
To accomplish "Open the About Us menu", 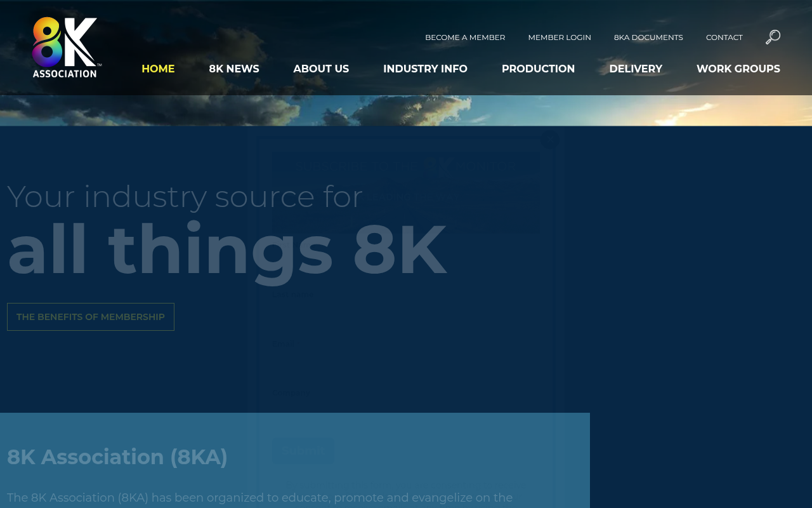I will (x=321, y=69).
